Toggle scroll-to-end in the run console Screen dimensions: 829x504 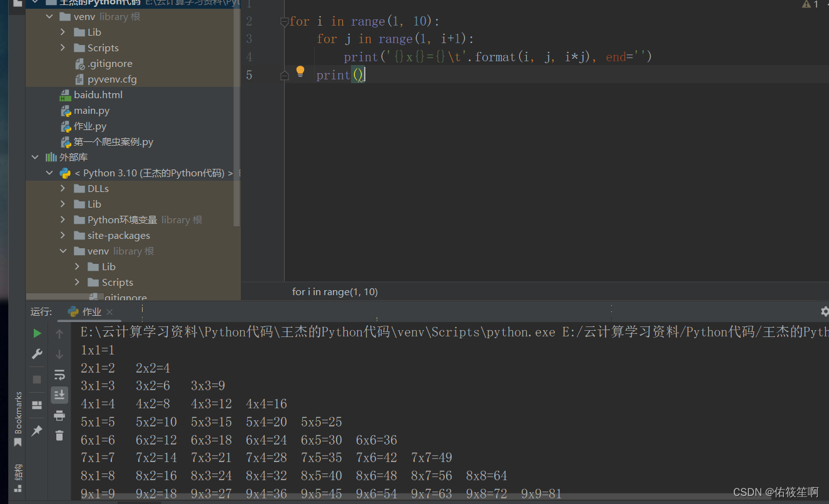[59, 395]
